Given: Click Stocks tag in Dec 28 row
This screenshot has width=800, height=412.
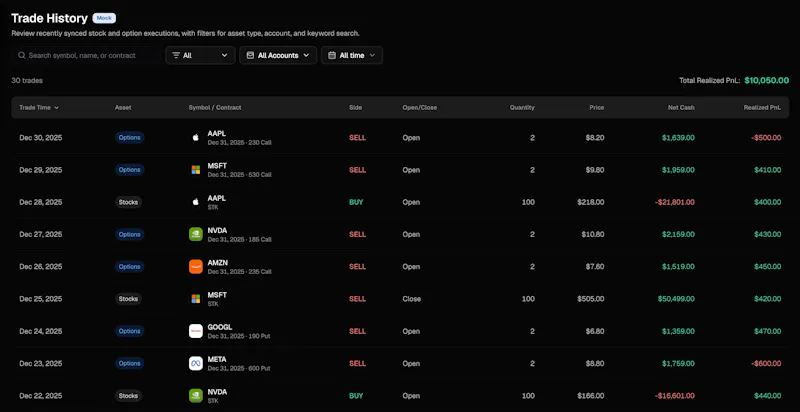Looking at the screenshot, I should (x=128, y=202).
